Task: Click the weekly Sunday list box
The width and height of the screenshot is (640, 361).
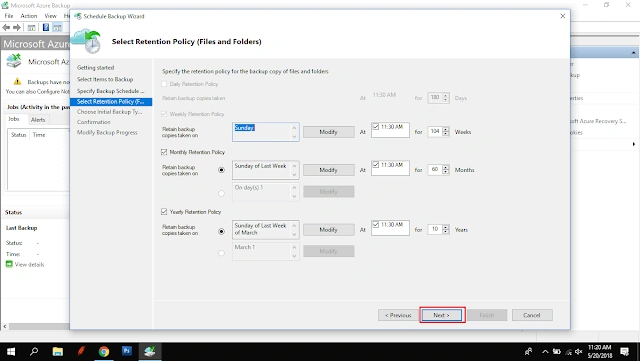Action: pos(265,132)
